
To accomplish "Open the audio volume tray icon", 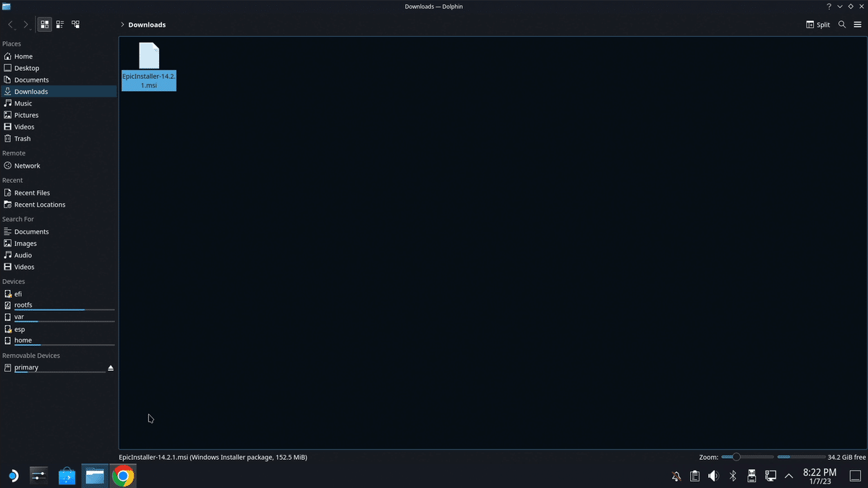I will pyautogui.click(x=714, y=476).
